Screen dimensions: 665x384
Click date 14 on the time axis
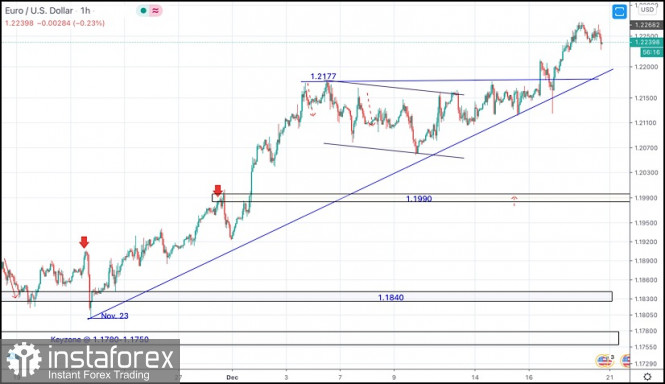[475, 377]
